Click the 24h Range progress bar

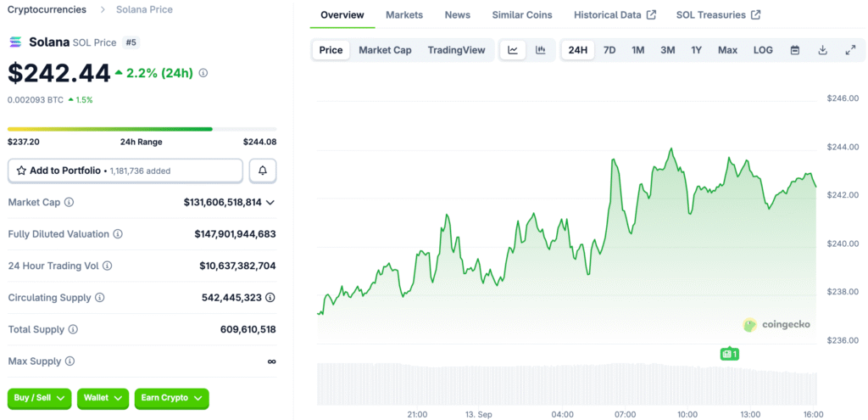pyautogui.click(x=142, y=129)
